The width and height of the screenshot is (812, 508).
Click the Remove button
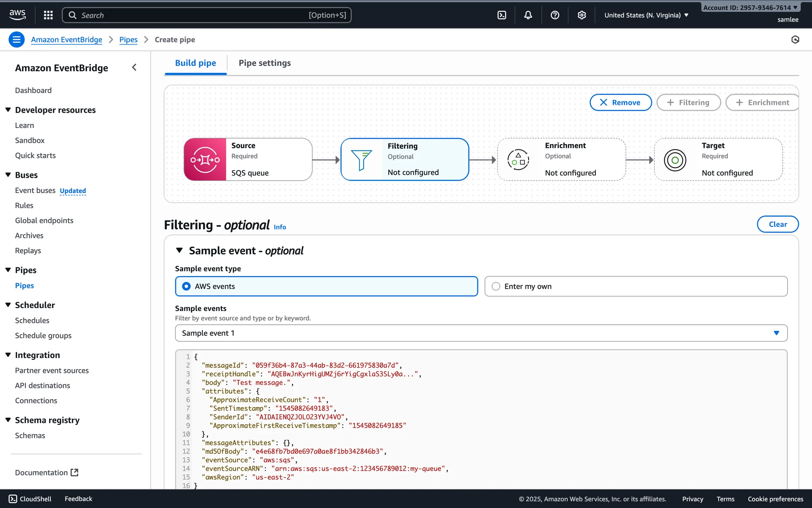point(620,102)
